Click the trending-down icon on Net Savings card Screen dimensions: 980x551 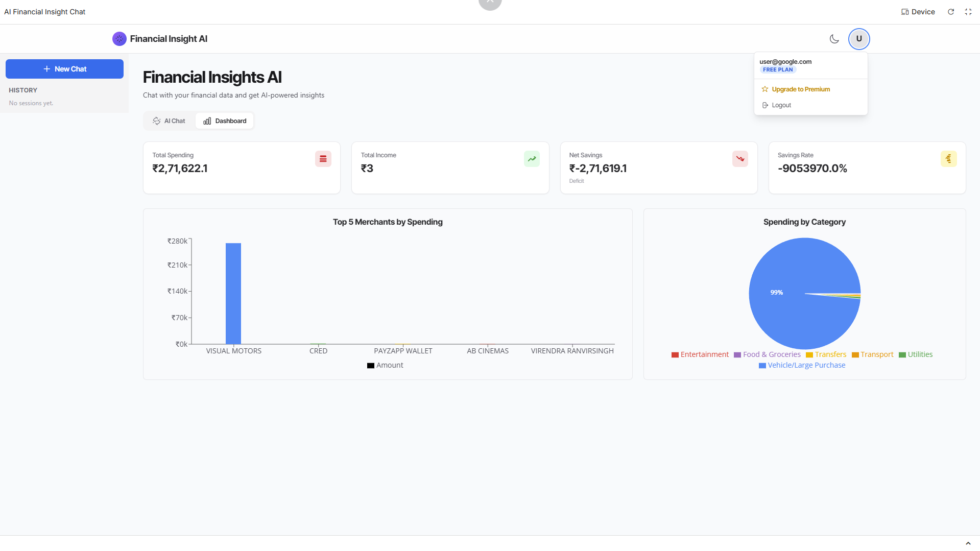[x=740, y=158]
